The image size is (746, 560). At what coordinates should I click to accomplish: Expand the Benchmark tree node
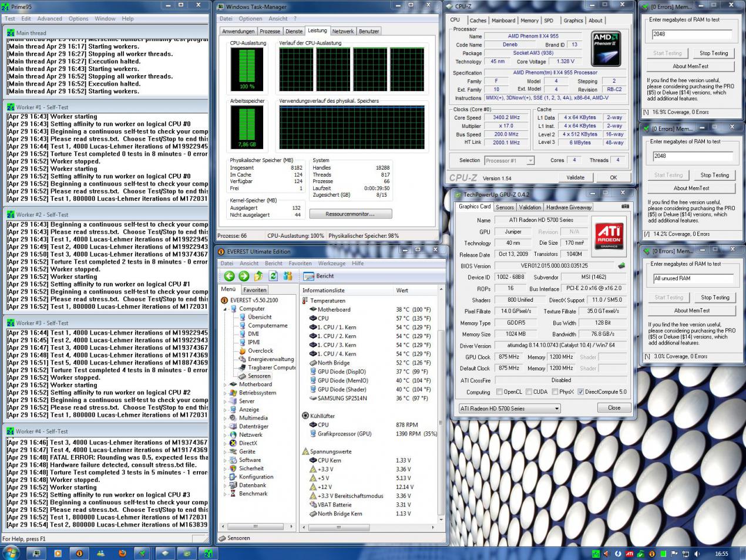(225, 494)
